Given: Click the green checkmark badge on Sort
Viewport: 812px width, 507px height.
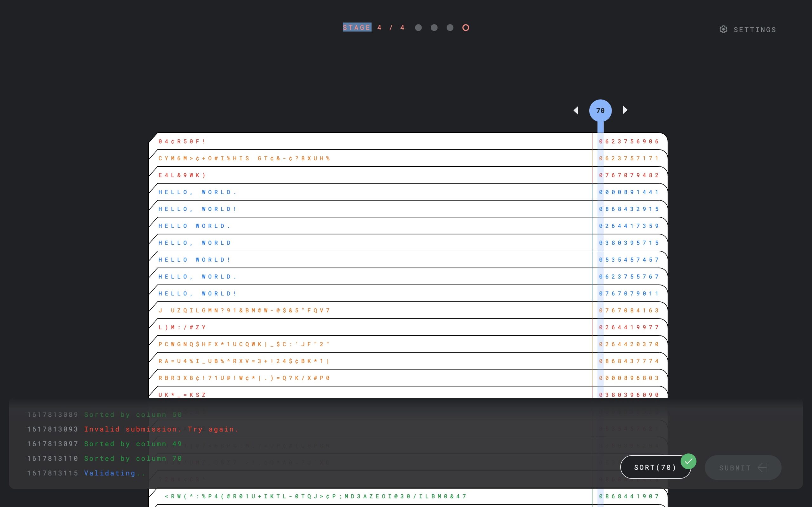Looking at the screenshot, I should pyautogui.click(x=688, y=461).
